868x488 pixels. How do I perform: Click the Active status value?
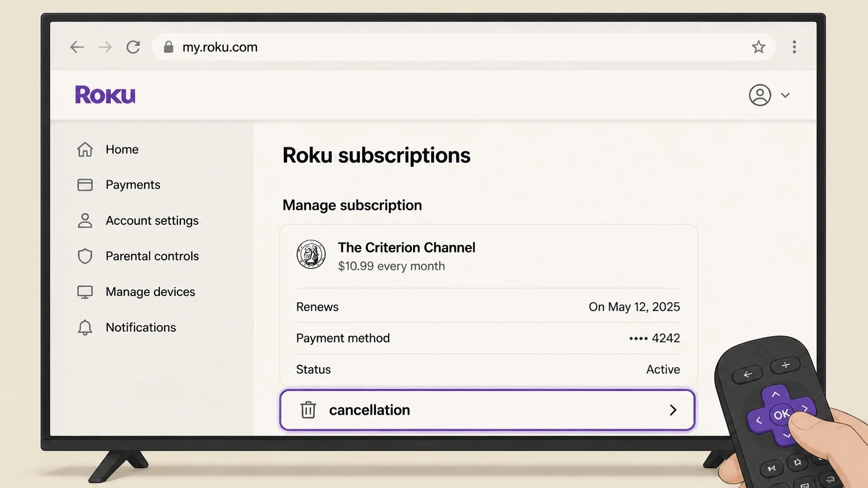pos(663,369)
